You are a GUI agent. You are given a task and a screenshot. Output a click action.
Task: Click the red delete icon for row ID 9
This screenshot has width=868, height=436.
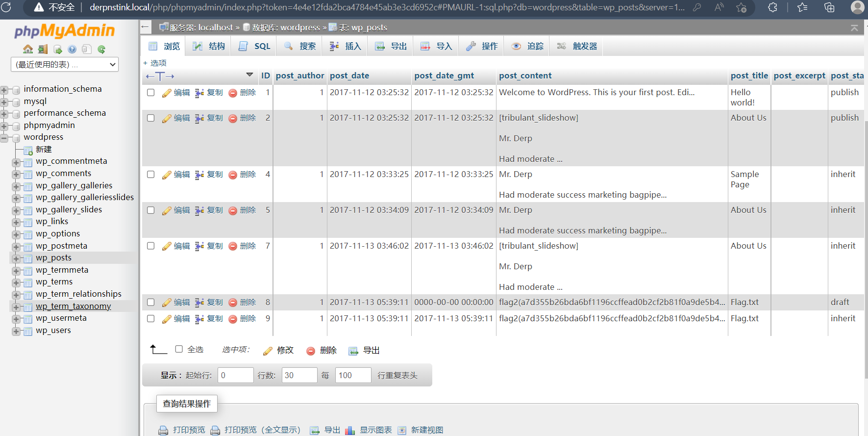point(233,319)
